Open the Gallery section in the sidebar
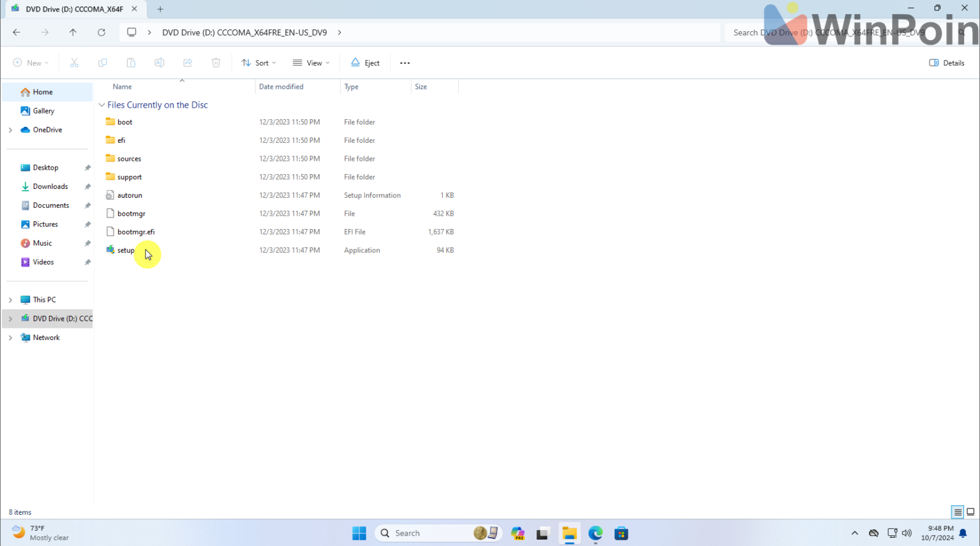This screenshot has height=546, width=980. click(x=45, y=110)
